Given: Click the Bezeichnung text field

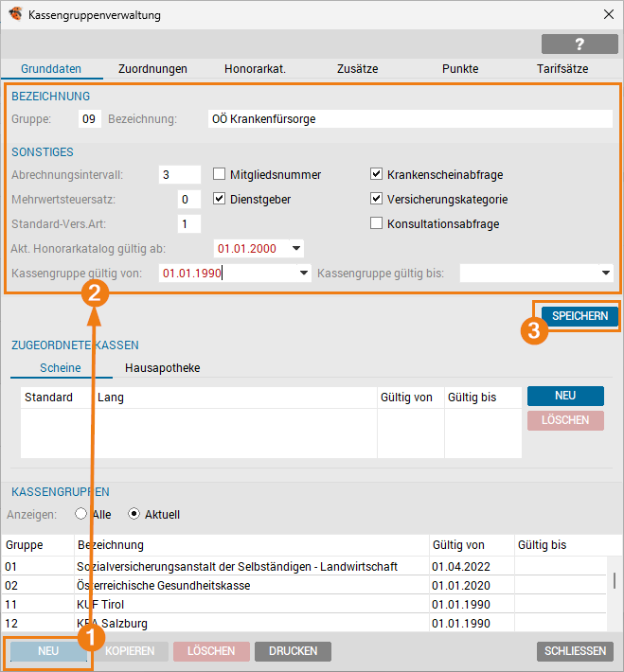Looking at the screenshot, I should point(410,119).
